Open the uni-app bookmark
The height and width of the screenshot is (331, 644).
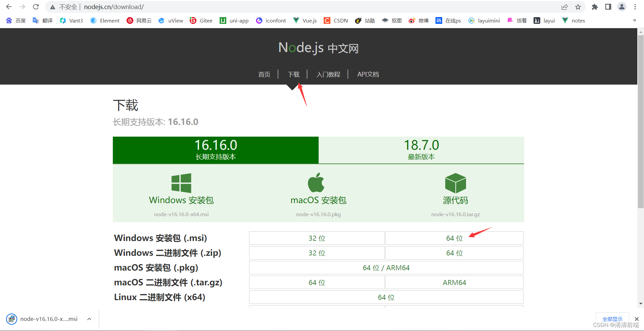point(234,20)
